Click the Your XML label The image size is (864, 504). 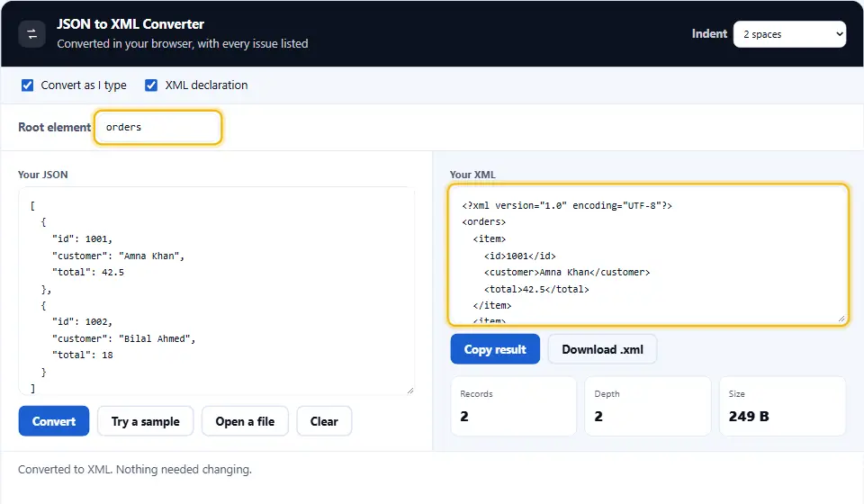pos(472,175)
